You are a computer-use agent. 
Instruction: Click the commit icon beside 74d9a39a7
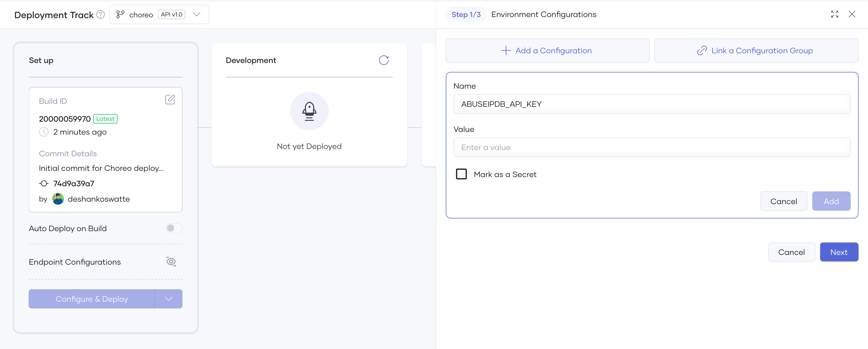point(44,183)
